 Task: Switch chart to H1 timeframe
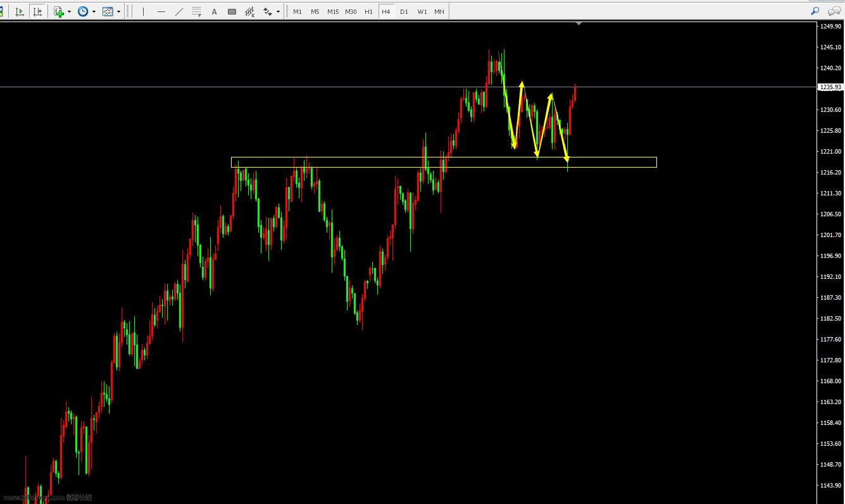click(x=368, y=11)
